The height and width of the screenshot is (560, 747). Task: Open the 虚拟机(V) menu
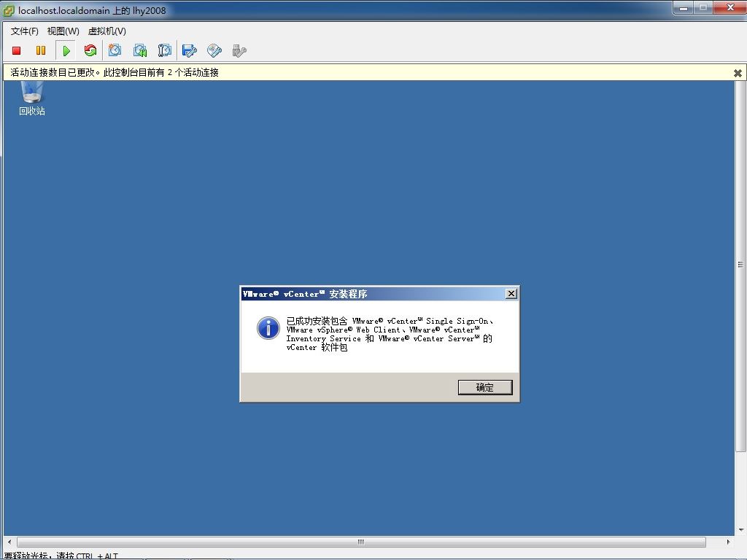coord(107,31)
